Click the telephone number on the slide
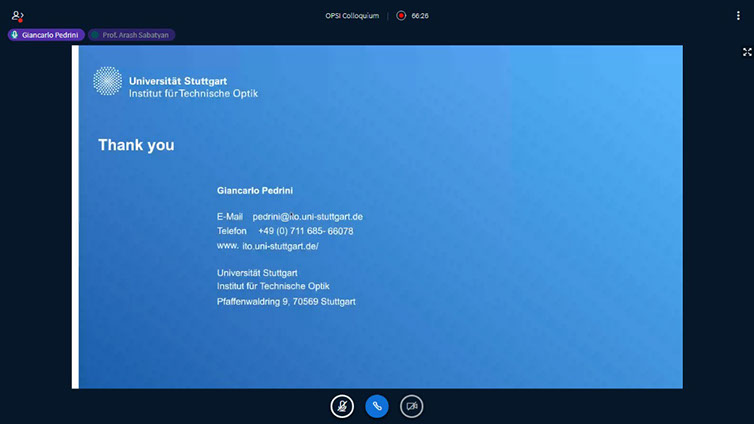Viewport: 754px width, 424px height. (x=305, y=231)
